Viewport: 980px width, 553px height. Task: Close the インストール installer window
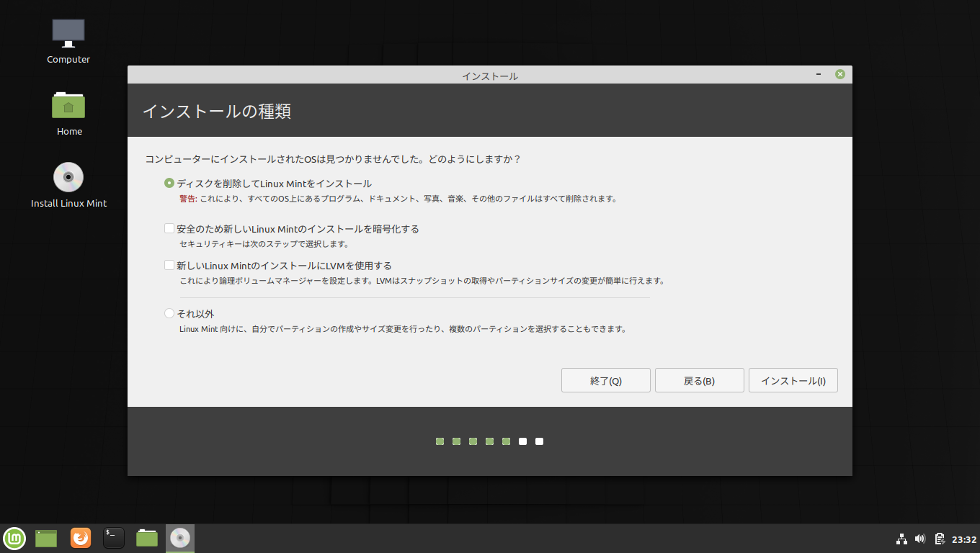pos(840,74)
